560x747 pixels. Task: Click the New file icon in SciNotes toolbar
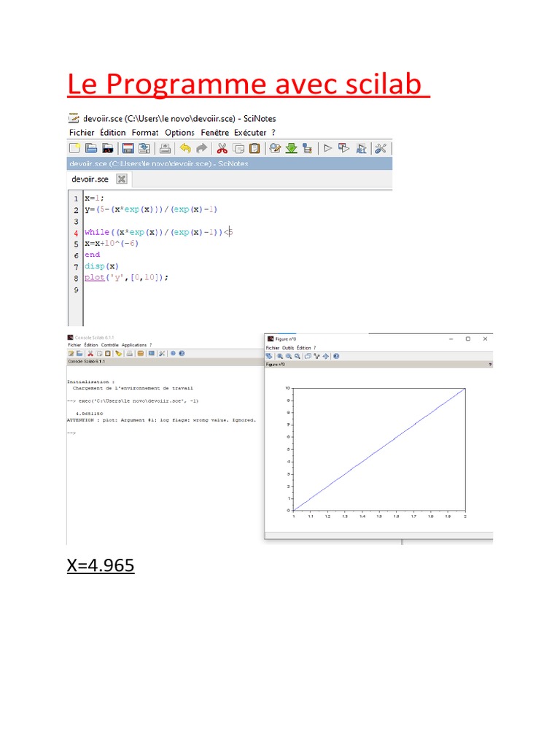pyautogui.click(x=75, y=148)
